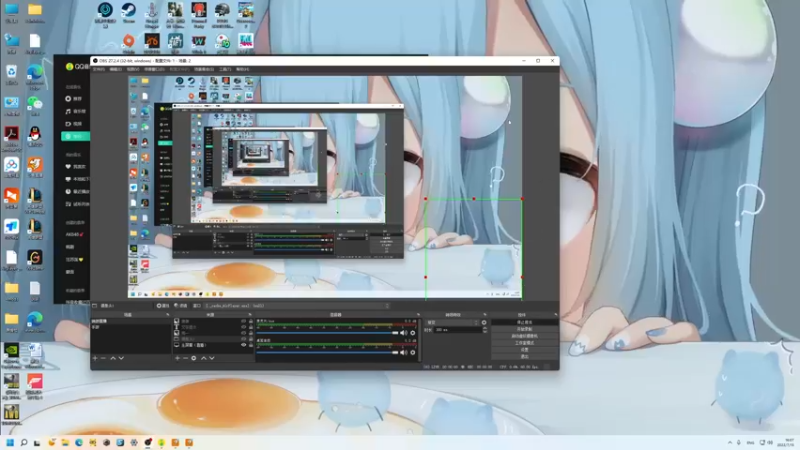Screen dimensions: 800x450
Task: Open Desktop Audio channel settings gear in mixer
Action: coord(413,353)
